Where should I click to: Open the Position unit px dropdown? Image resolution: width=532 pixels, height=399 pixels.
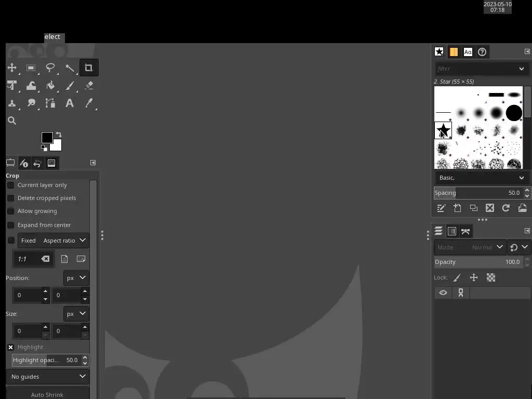(76, 278)
